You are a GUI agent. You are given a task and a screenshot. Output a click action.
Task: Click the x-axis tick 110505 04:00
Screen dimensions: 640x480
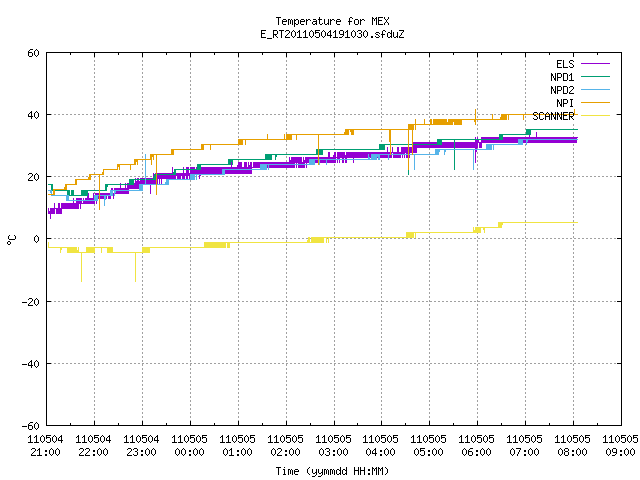coord(380,446)
